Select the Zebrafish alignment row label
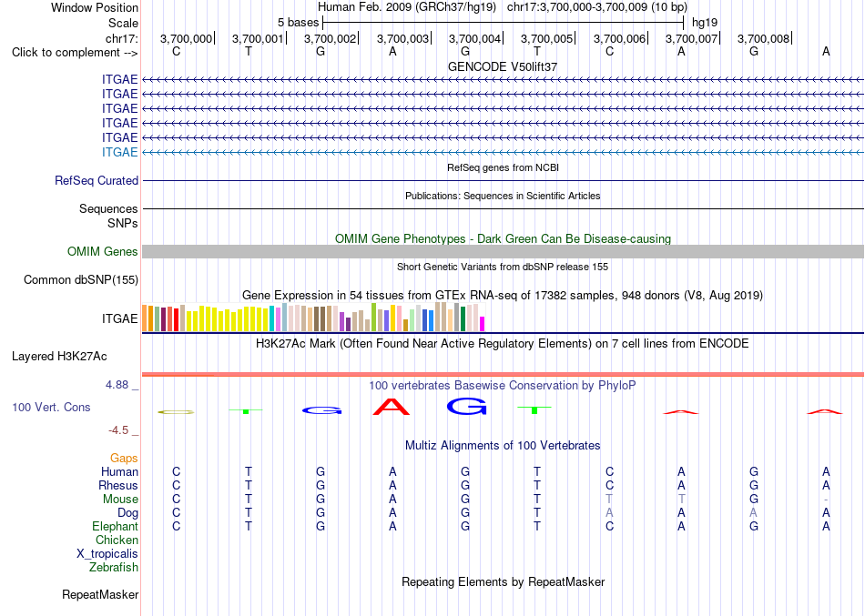This screenshot has height=616, width=865. click(x=114, y=567)
